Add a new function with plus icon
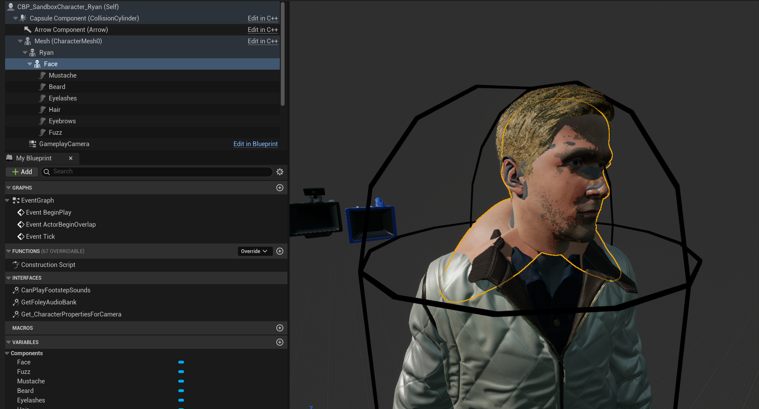 point(280,251)
